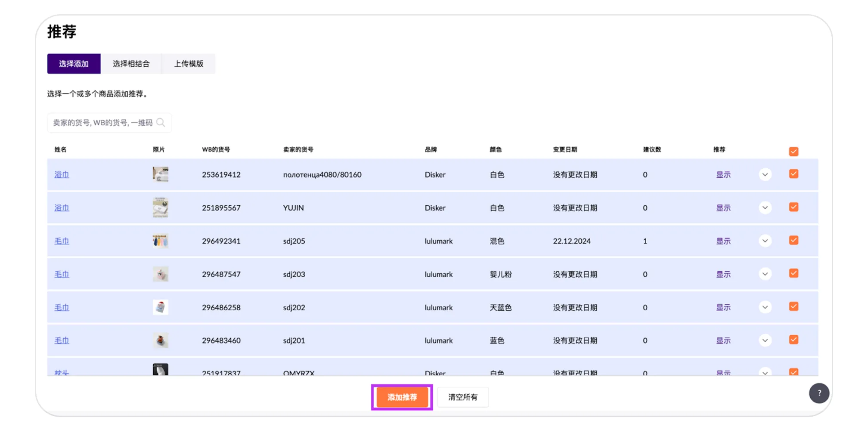This screenshot has width=868, height=430.
Task: Open the sdj203 baby pink product photo
Action: (x=160, y=274)
